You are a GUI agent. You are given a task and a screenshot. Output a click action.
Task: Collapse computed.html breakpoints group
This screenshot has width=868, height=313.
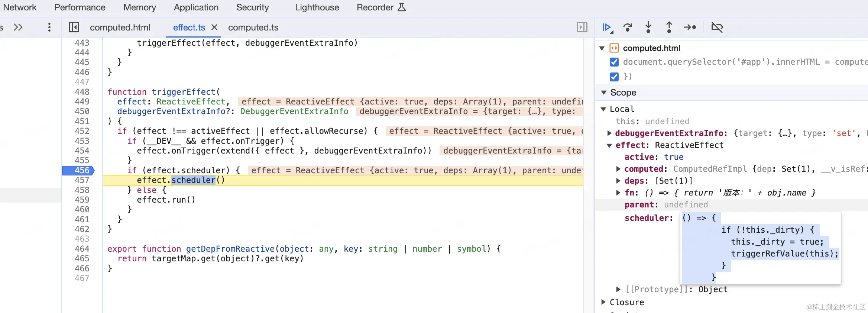coord(602,48)
